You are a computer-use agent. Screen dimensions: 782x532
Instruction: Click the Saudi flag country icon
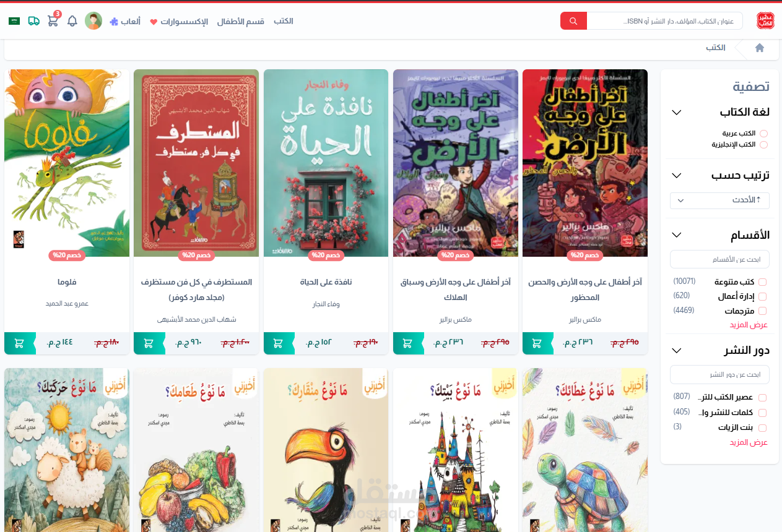pos(14,21)
